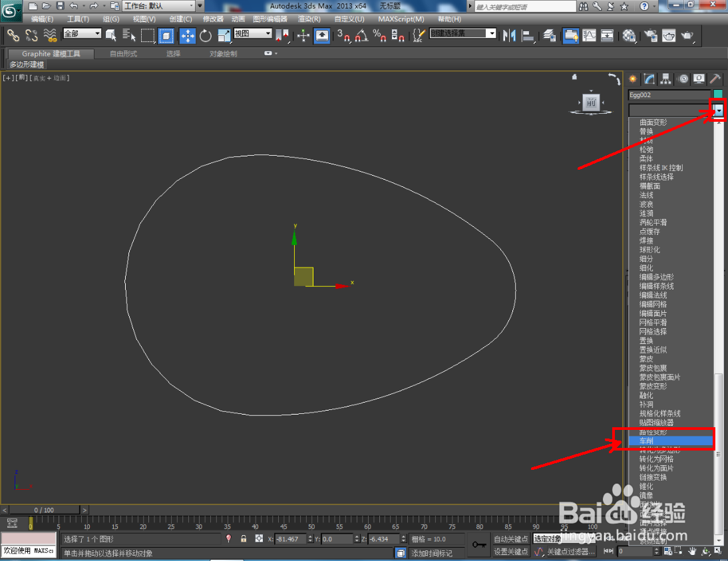Click the Rectangular Selection Region icon
The height and width of the screenshot is (561, 728).
pyautogui.click(x=148, y=35)
